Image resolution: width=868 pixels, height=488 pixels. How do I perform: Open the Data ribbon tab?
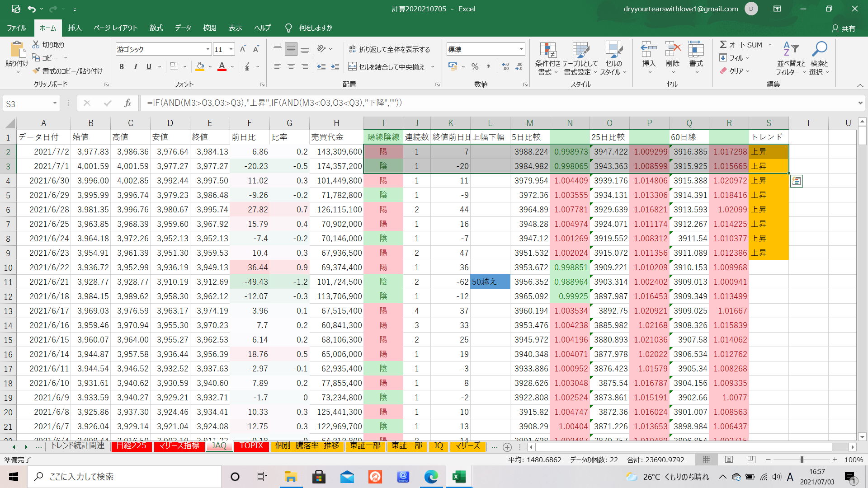coord(183,28)
